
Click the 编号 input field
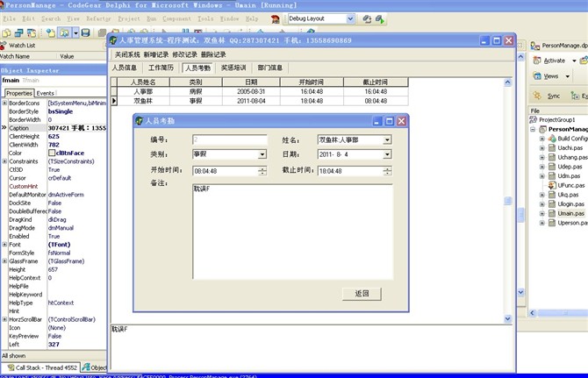tap(230, 139)
